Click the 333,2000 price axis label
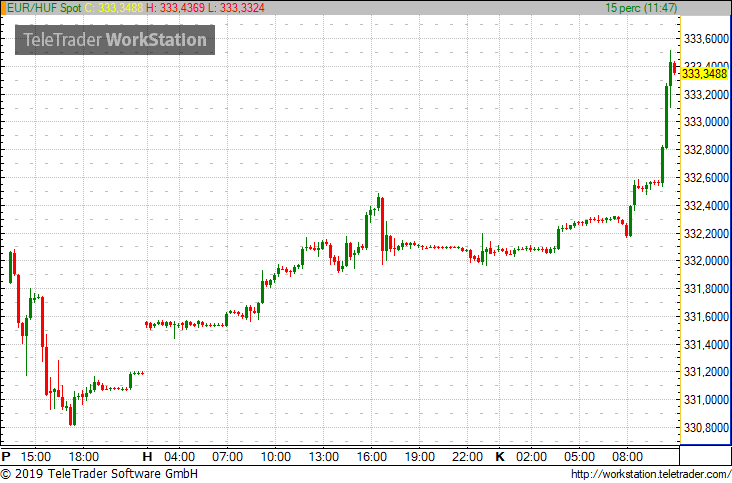 [x=706, y=95]
